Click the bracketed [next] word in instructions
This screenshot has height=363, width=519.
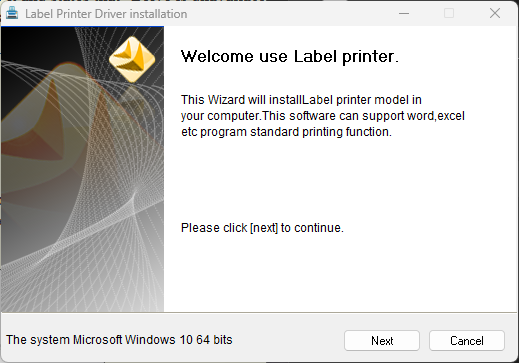point(264,228)
